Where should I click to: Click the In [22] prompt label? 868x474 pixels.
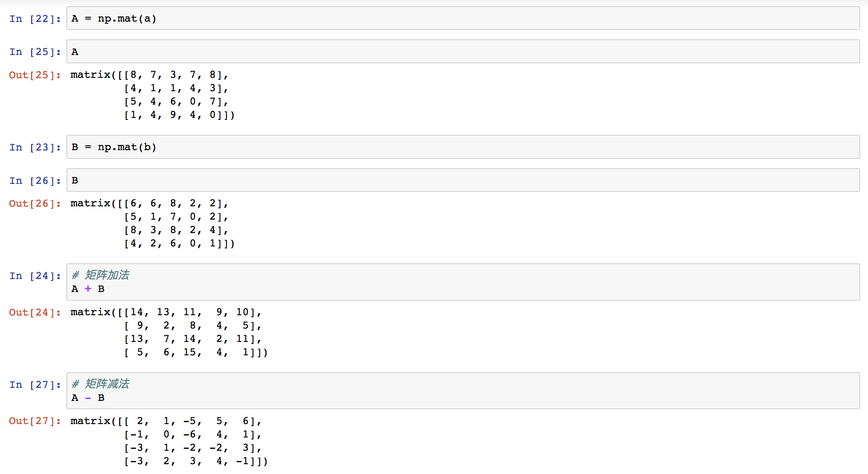pyautogui.click(x=35, y=19)
